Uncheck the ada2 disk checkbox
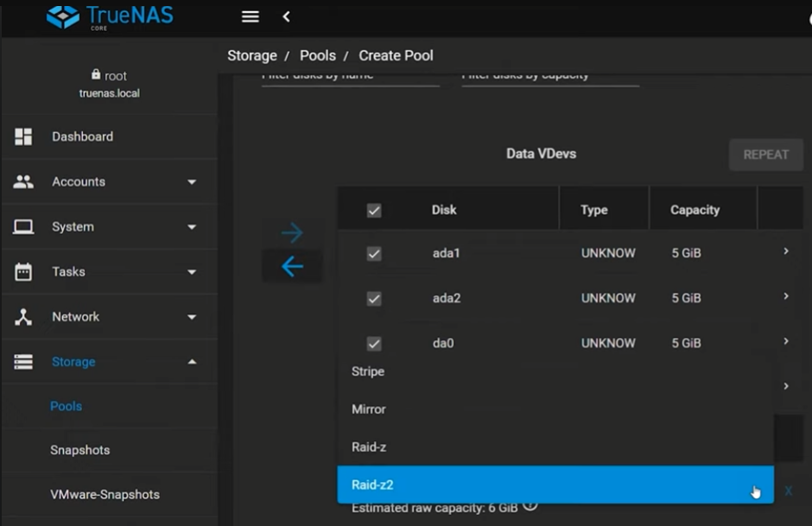The image size is (812, 526). point(374,299)
